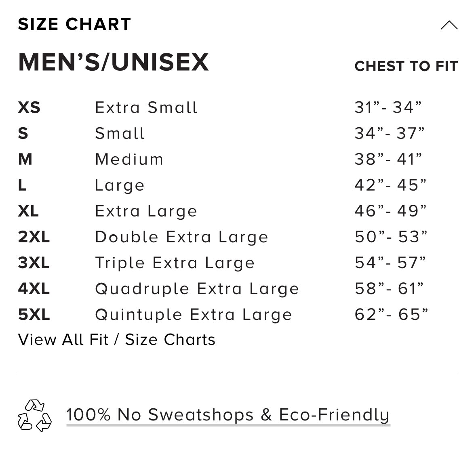This screenshot has width=476, height=458.
Task: Select the XS size abbreviation
Action: [x=29, y=107]
